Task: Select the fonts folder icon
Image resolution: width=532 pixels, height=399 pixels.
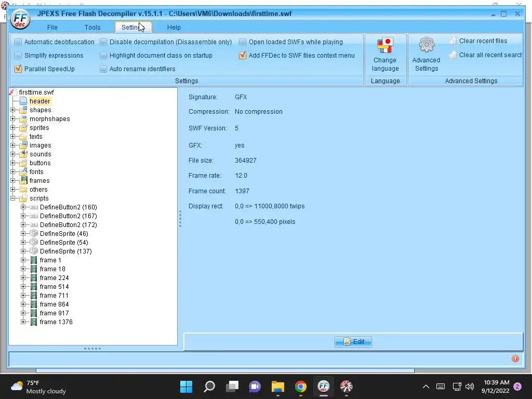Action: pos(23,171)
